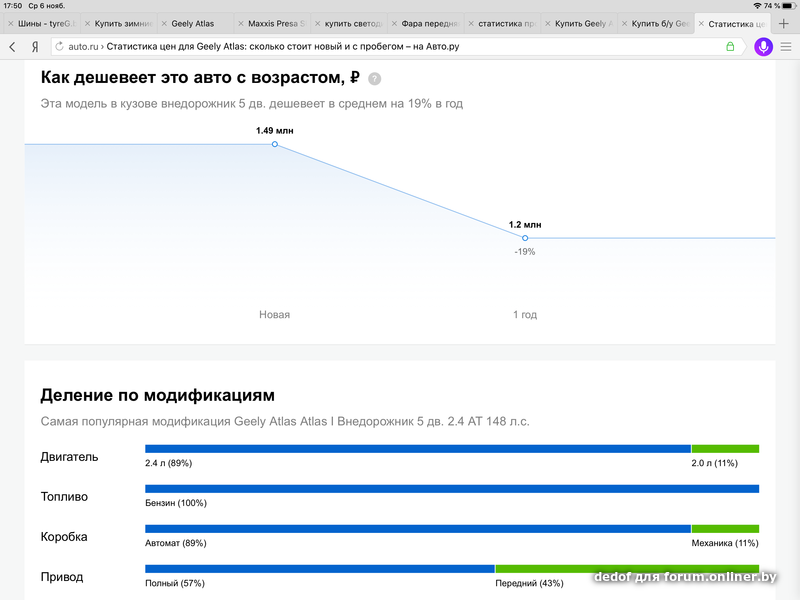Click the Деление по модификациям heading
Screen dimensions: 800x600
pos(158,395)
